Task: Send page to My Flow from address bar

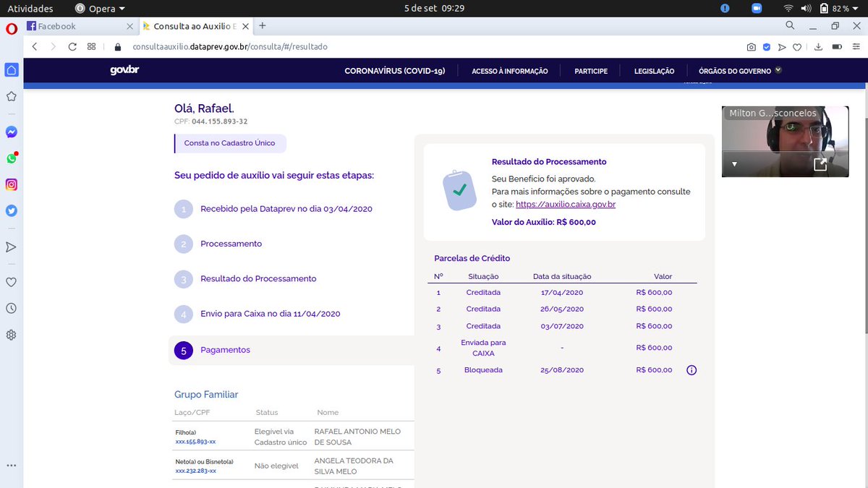Action: tap(782, 47)
